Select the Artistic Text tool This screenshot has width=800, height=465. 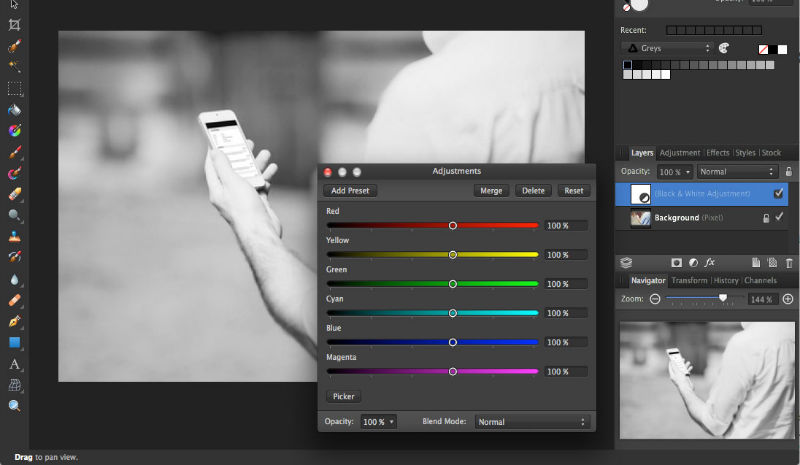click(15, 364)
